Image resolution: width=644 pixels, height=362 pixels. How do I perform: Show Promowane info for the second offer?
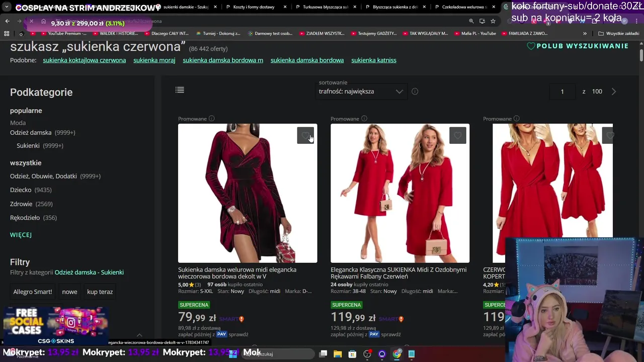364,119
